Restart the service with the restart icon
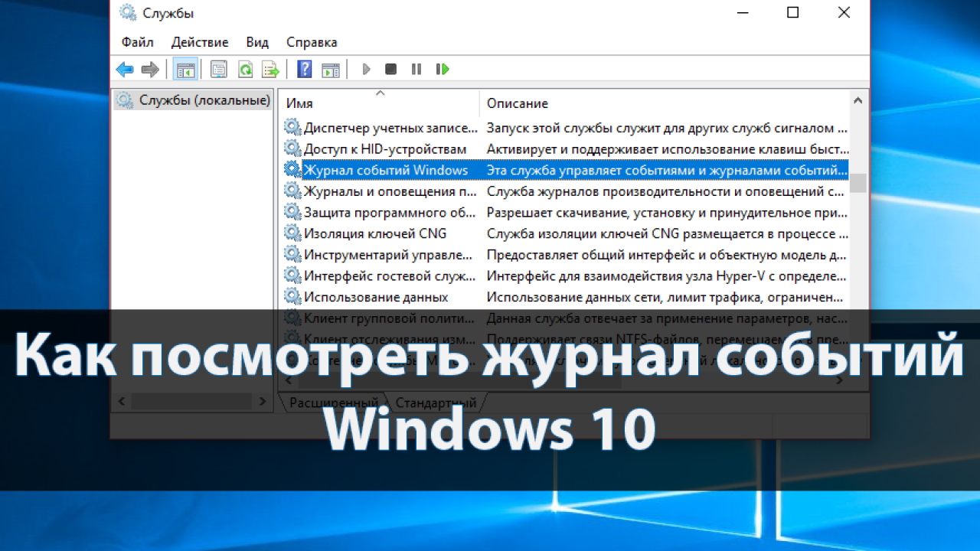 (x=442, y=70)
